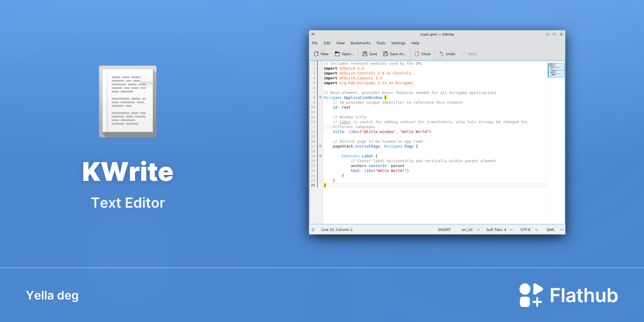Open the Help menu
Viewport: 644px width, 322px height.
[415, 43]
